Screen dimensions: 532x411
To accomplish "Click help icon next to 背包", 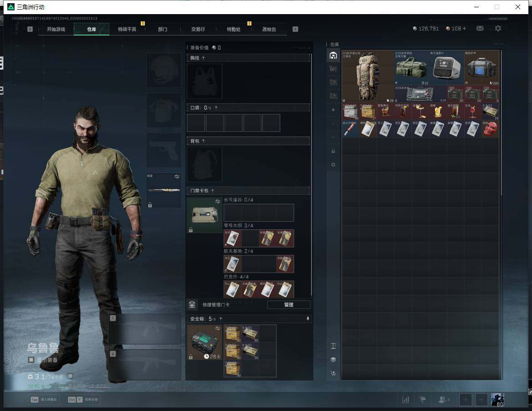I will pos(203,141).
